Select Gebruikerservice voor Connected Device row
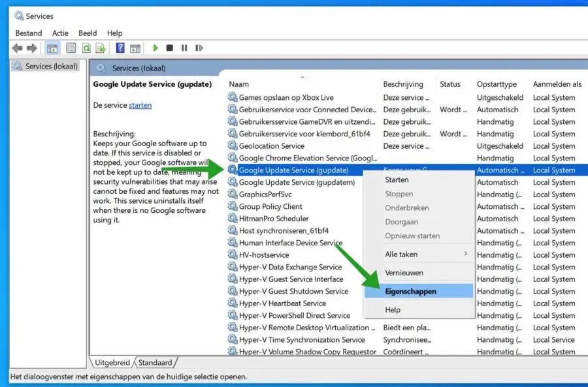588x387 pixels. coord(407,110)
